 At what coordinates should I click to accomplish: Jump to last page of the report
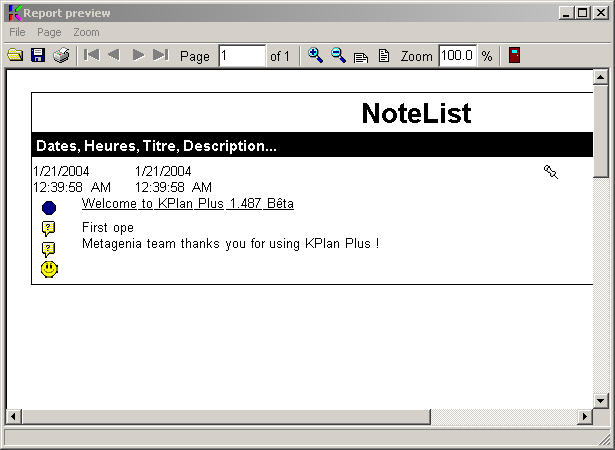161,55
